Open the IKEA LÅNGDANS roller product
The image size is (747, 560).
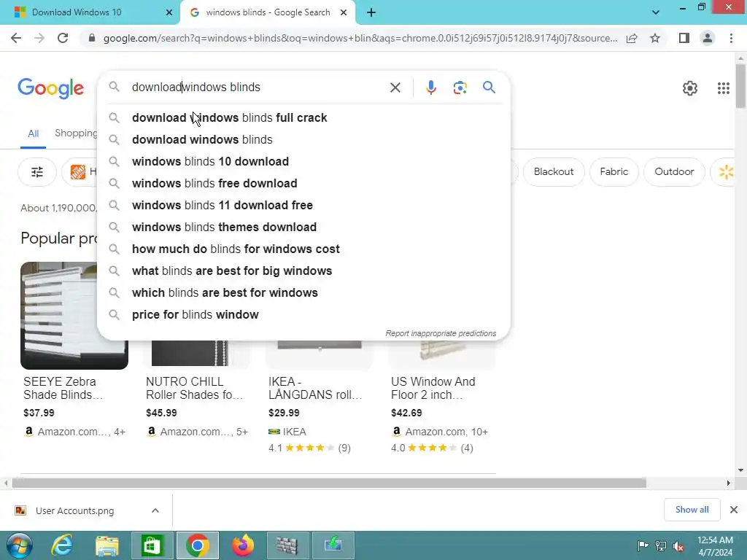coord(315,388)
